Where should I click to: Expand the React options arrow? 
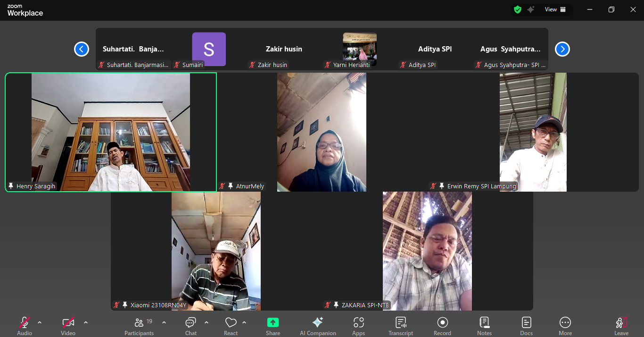coord(244,322)
